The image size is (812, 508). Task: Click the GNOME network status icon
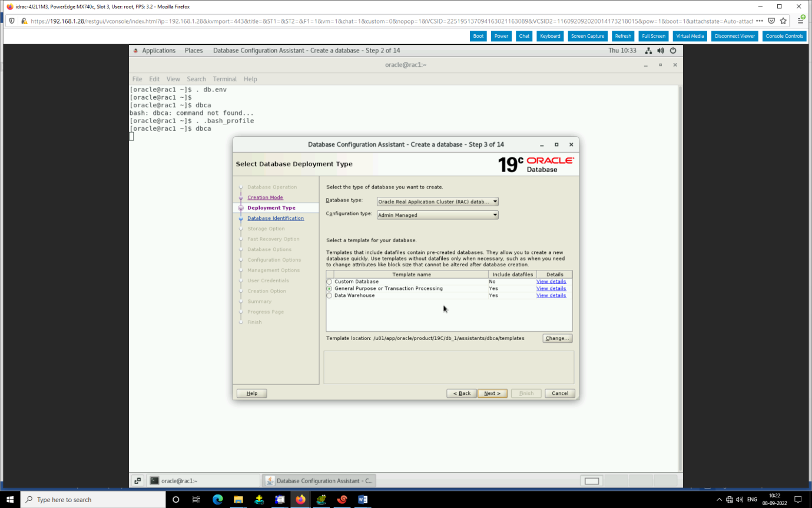(648, 51)
